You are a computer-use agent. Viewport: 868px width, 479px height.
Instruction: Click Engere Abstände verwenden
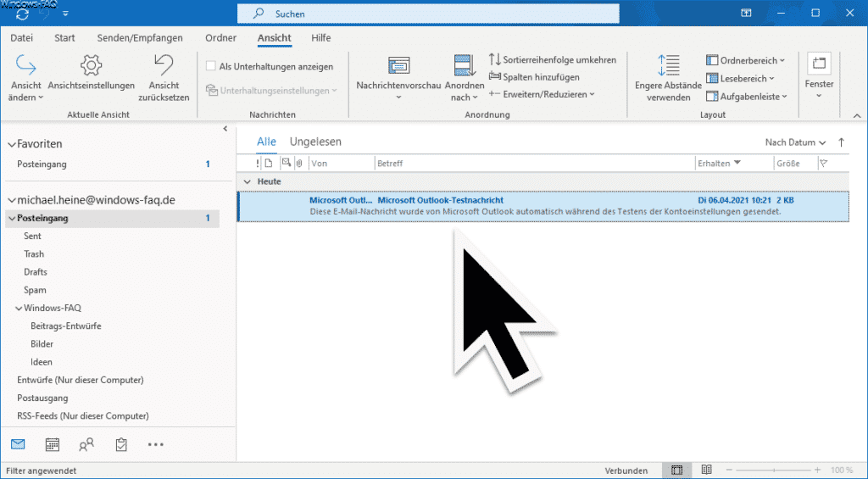[668, 79]
